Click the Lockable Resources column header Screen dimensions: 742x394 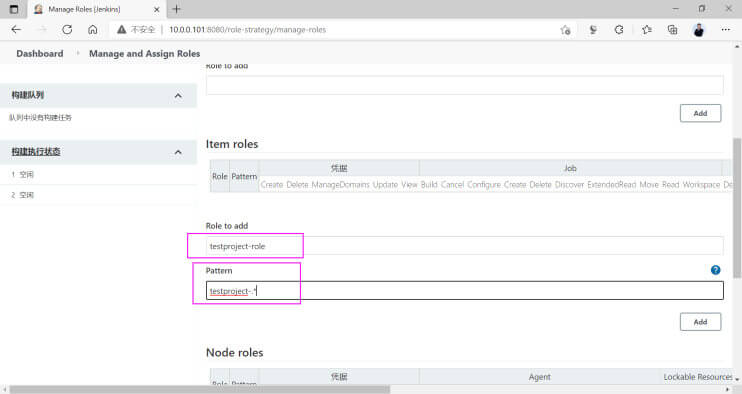[x=698, y=376]
